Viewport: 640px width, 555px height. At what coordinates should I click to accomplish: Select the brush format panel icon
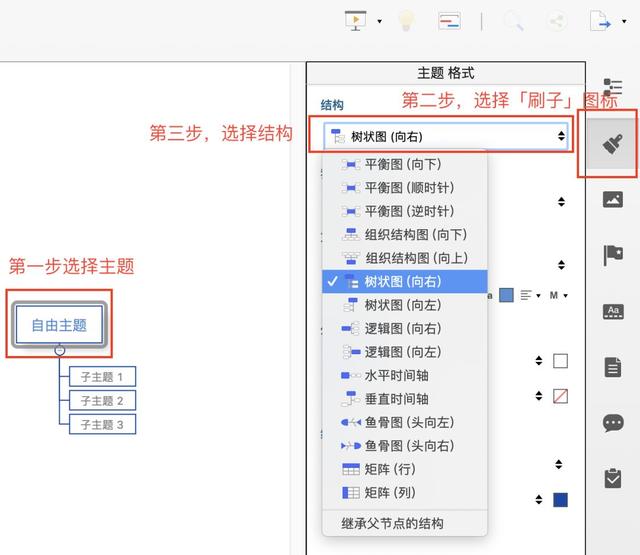[612, 144]
